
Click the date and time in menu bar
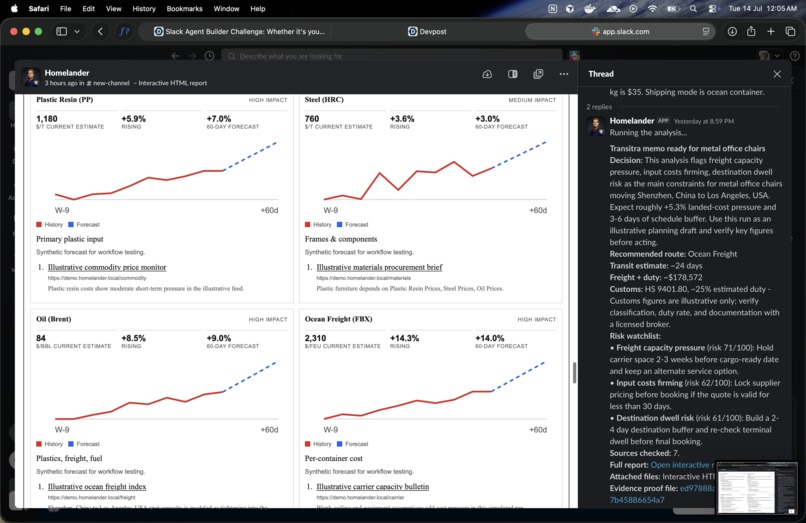point(762,9)
